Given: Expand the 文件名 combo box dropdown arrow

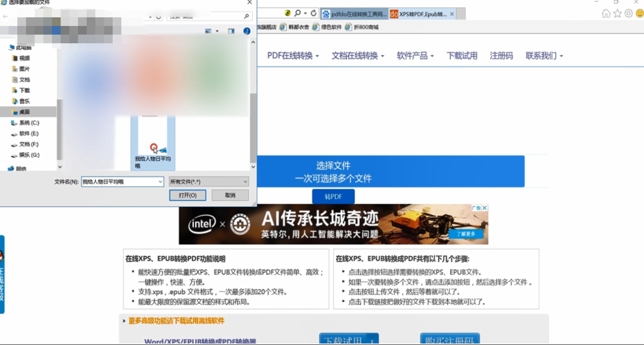Looking at the screenshot, I should [160, 182].
